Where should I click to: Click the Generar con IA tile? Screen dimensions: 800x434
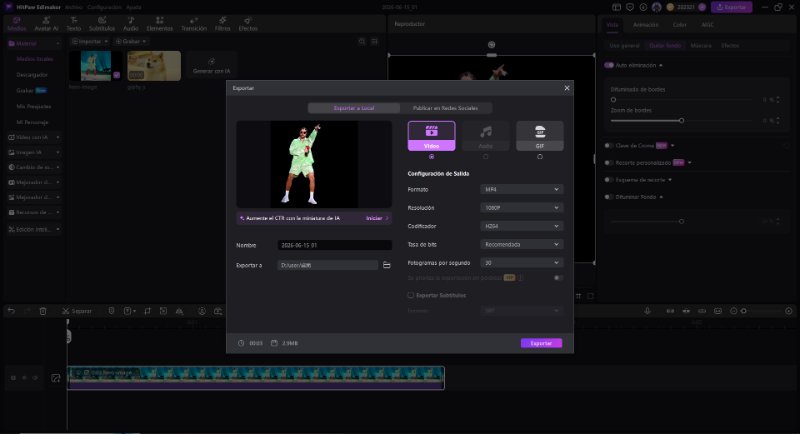point(212,66)
